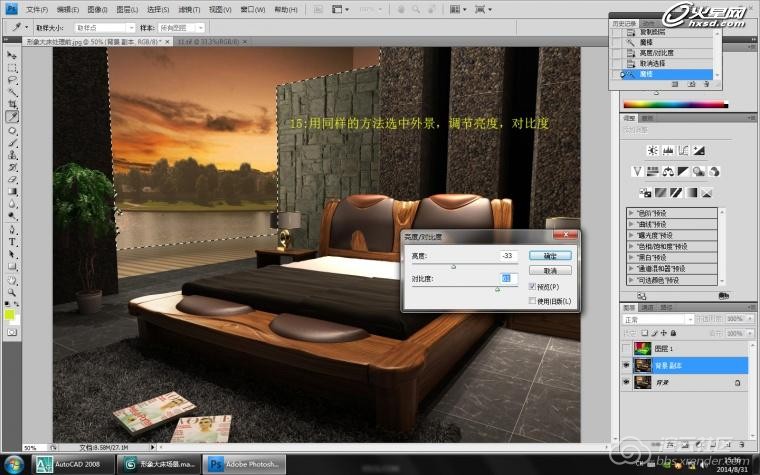Select the Gradient tool
760x475 pixels.
12,191
